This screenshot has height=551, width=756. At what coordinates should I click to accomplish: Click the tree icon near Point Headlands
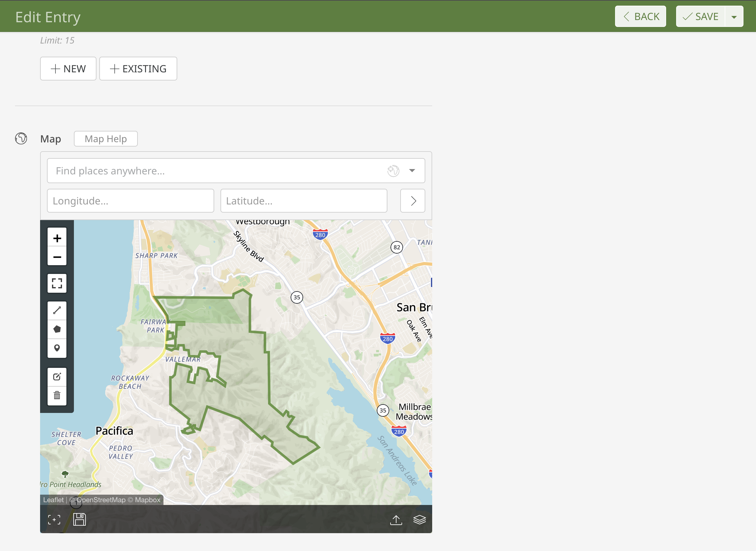65,474
